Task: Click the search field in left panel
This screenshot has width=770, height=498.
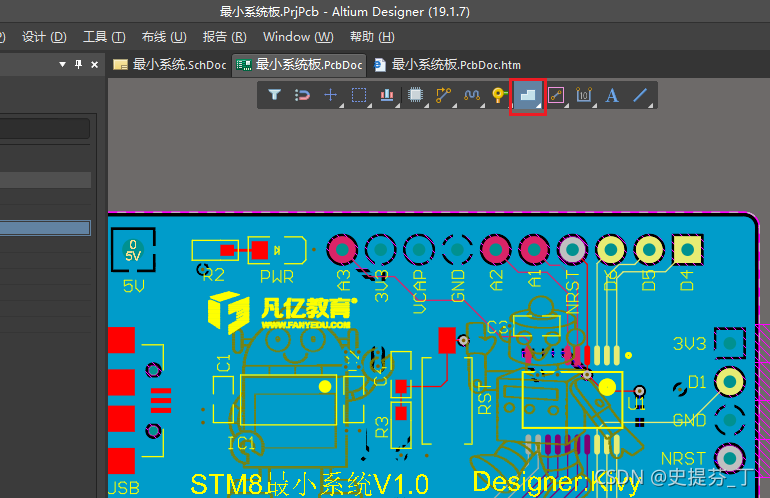Action: (x=45, y=129)
